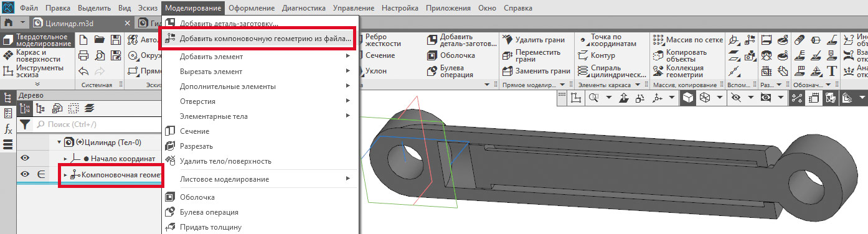
Task: Toggle the model tree icon in left sidebar
Action: (x=8, y=98)
